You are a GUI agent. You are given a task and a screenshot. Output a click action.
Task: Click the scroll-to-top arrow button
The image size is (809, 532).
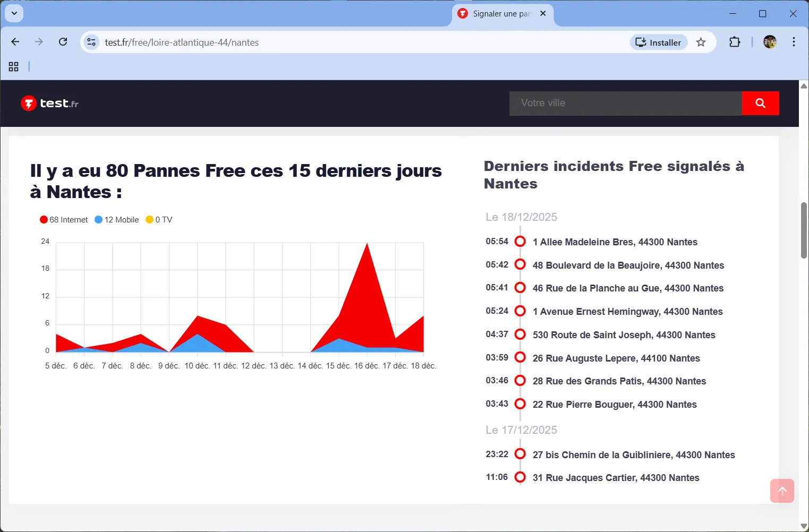tap(781, 491)
